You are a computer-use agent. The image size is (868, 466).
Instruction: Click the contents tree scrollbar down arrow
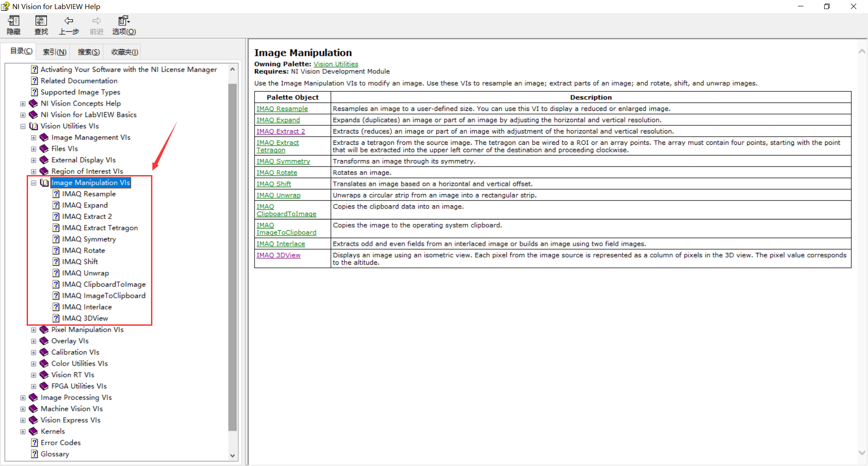tap(232, 456)
